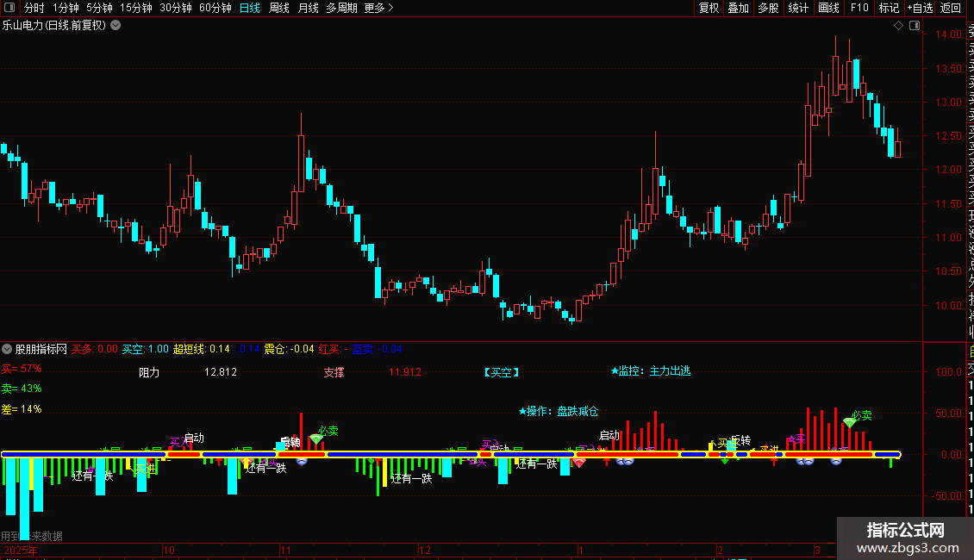Toggle the right-side panel icon below the toolbar
Image resolution: width=974 pixels, height=560 pixels.
point(915,26)
